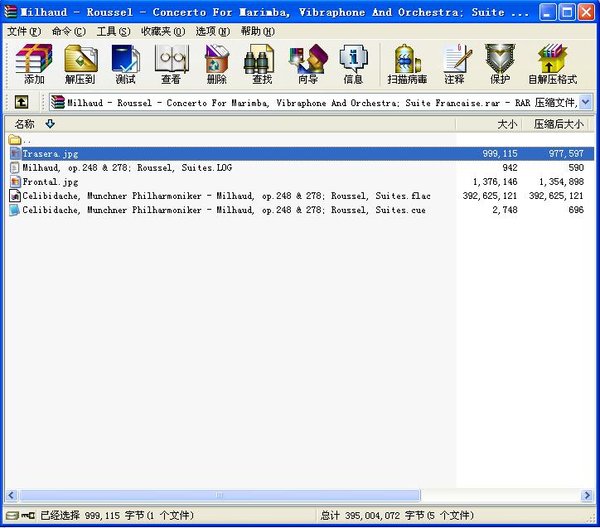
Task: Select the Trasera.jpg file row
Action: (x=301, y=154)
